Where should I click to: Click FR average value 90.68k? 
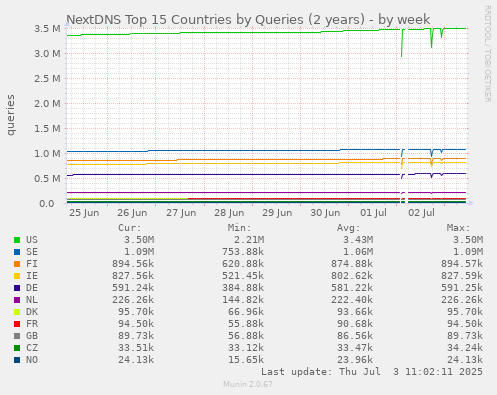355,324
